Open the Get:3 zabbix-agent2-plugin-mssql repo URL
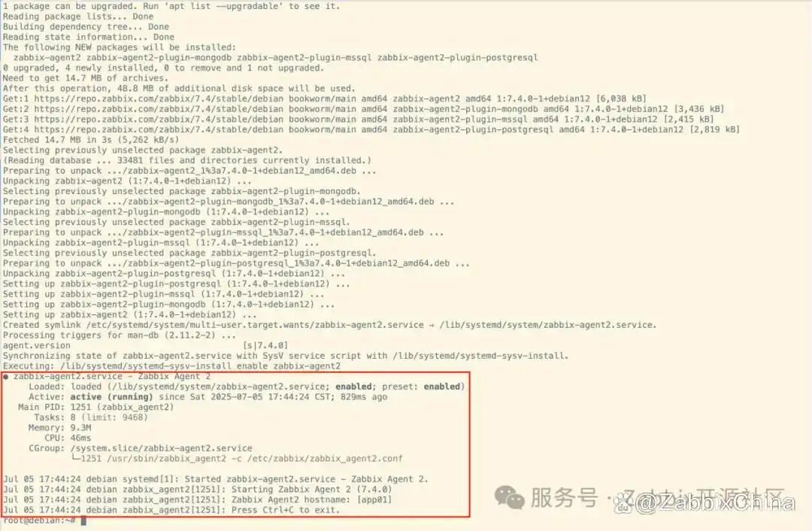 coord(159,119)
